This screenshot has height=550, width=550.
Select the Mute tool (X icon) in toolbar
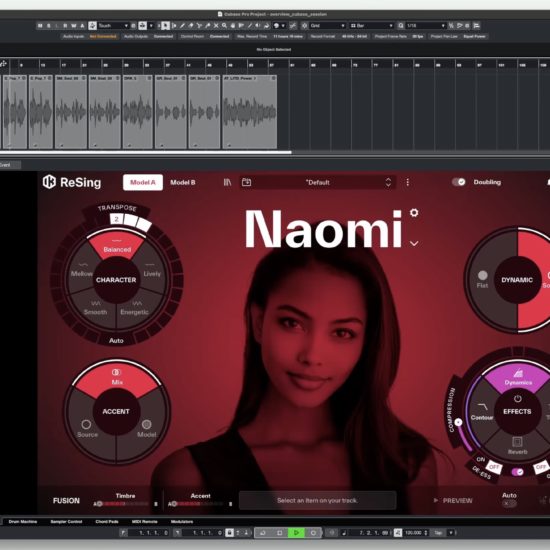tap(216, 26)
